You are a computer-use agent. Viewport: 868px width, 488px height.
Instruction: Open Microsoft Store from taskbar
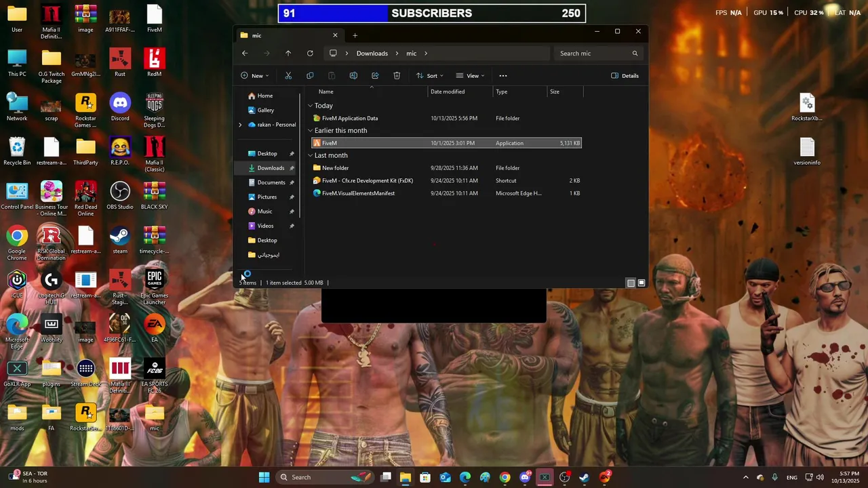[x=425, y=477]
